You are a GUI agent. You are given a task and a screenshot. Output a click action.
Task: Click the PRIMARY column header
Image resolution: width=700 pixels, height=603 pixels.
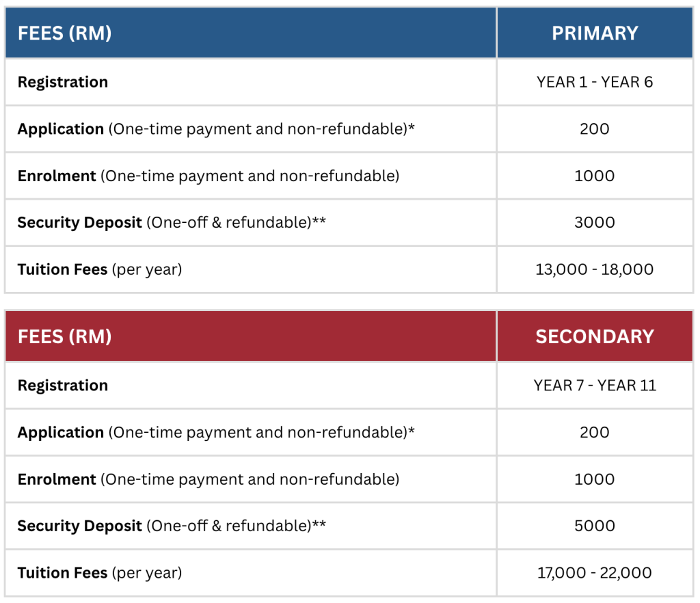point(595,33)
